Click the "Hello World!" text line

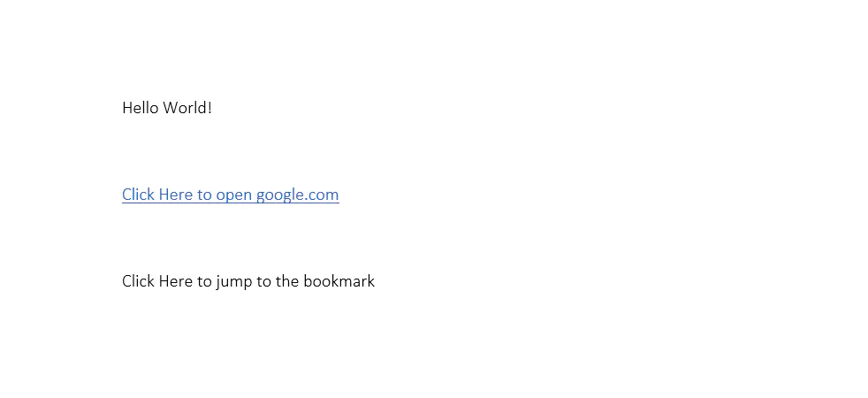point(167,108)
